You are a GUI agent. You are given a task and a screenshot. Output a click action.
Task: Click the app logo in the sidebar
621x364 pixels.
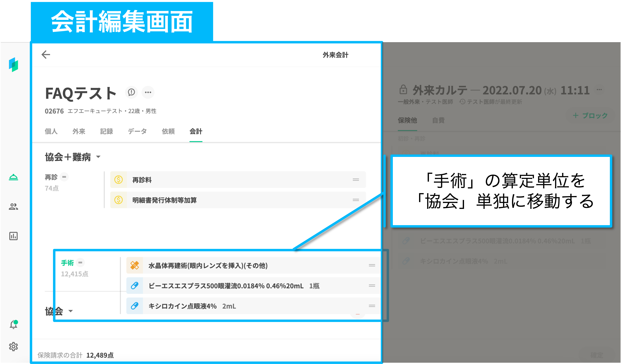(13, 65)
